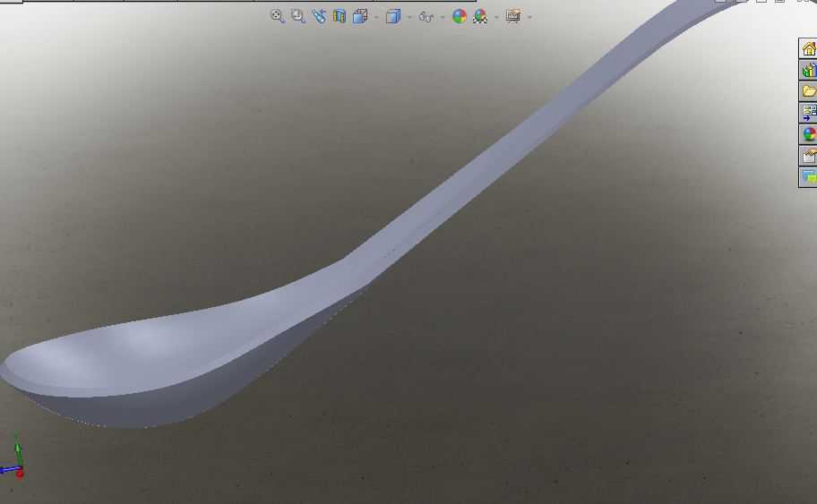This screenshot has height=504, width=817.
Task: Click the Hide/Show Items glasses icon
Action: (426, 17)
